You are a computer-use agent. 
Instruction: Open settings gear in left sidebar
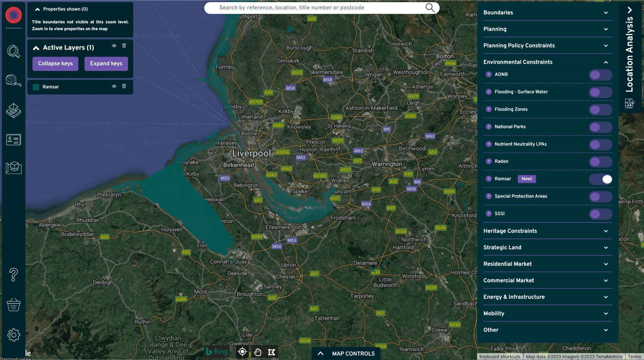pos(13,335)
